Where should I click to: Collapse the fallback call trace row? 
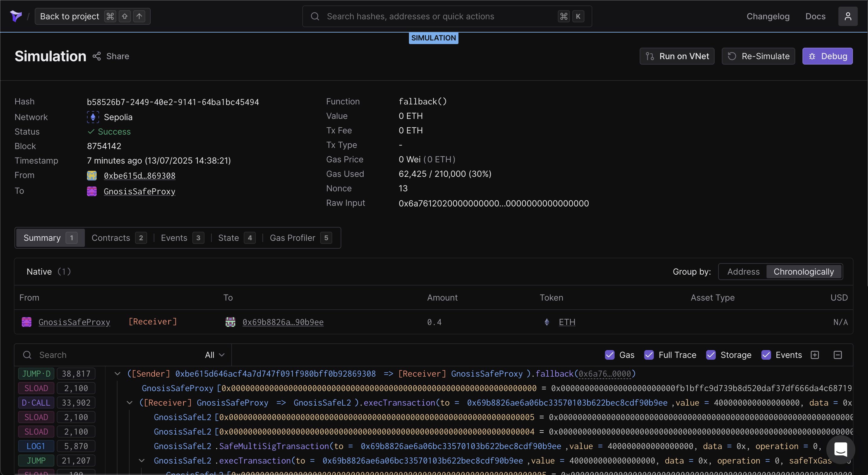tap(117, 374)
